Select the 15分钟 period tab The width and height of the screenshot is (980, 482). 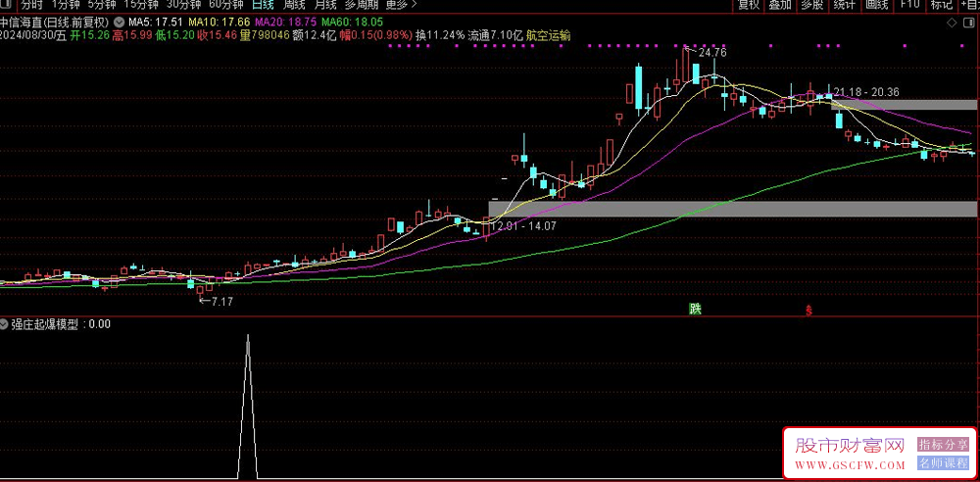[x=140, y=5]
